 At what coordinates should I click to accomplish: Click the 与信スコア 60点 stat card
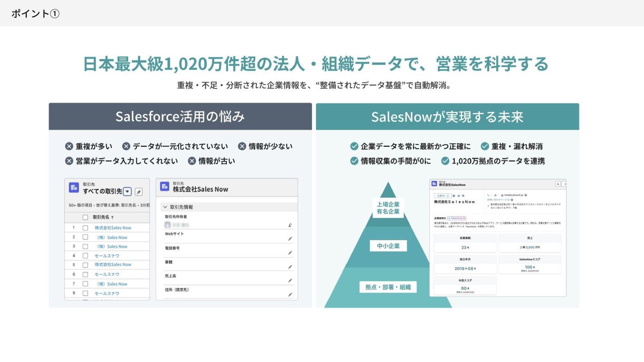click(x=465, y=286)
